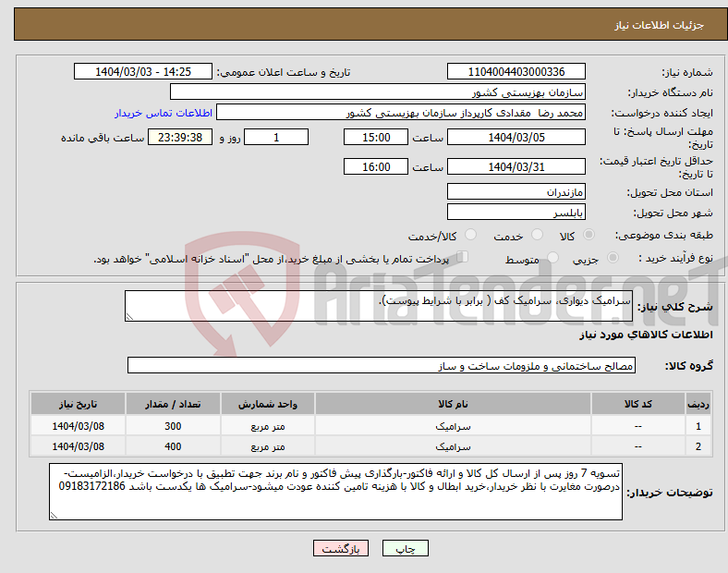Click the page title جزئیات اطلاعات نیاز
This screenshot has width=728, height=573.
660,25
